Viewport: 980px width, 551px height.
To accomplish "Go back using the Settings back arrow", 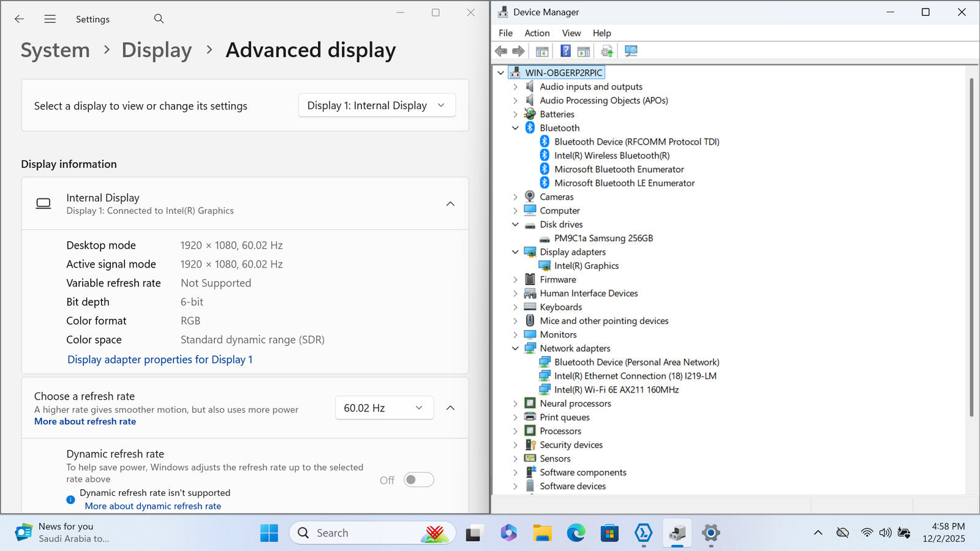I will (x=20, y=19).
